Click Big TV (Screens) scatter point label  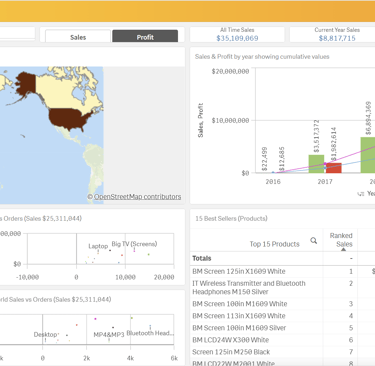(x=134, y=244)
